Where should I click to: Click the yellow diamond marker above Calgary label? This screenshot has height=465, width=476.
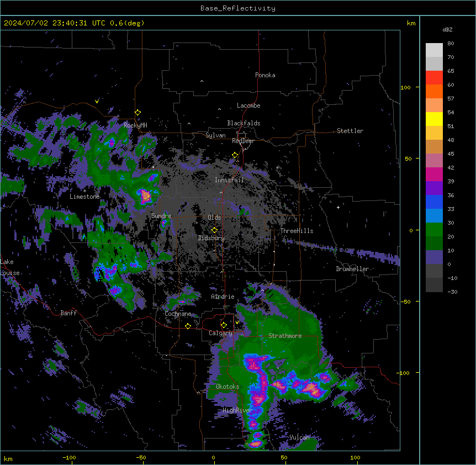point(224,325)
